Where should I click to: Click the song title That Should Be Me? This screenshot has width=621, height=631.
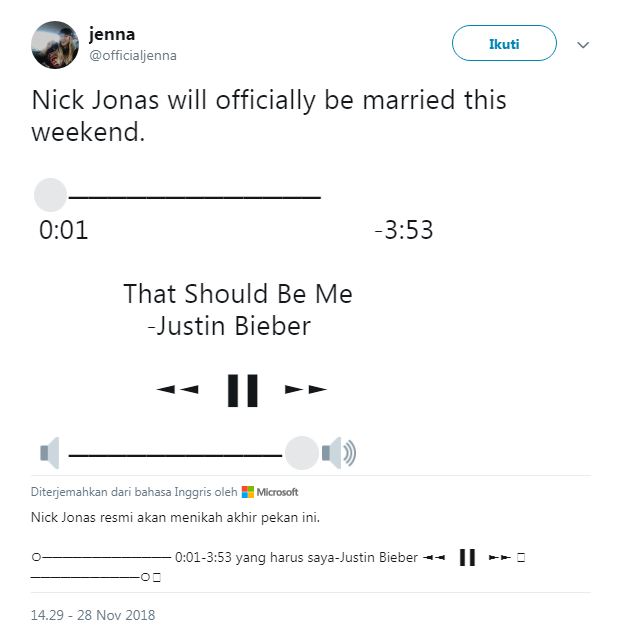[238, 294]
